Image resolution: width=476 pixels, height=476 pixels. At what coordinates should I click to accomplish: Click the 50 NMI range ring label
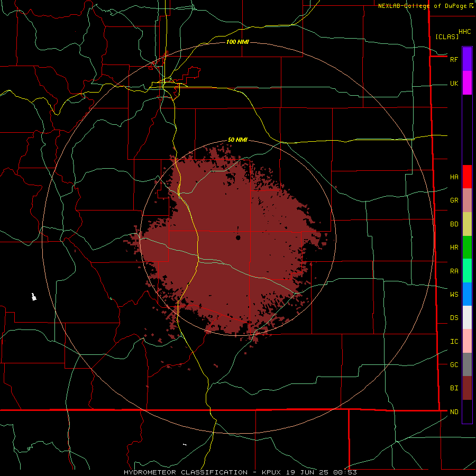(x=237, y=140)
